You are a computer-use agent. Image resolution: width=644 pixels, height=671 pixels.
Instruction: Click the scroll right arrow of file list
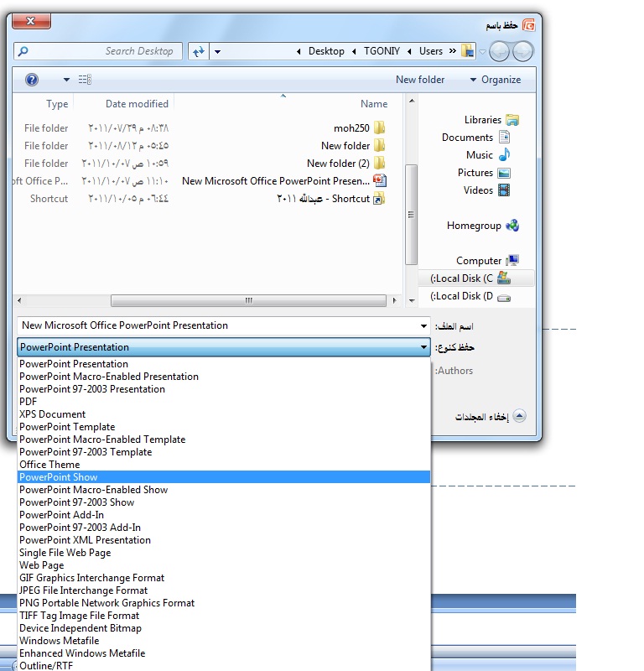[x=394, y=300]
